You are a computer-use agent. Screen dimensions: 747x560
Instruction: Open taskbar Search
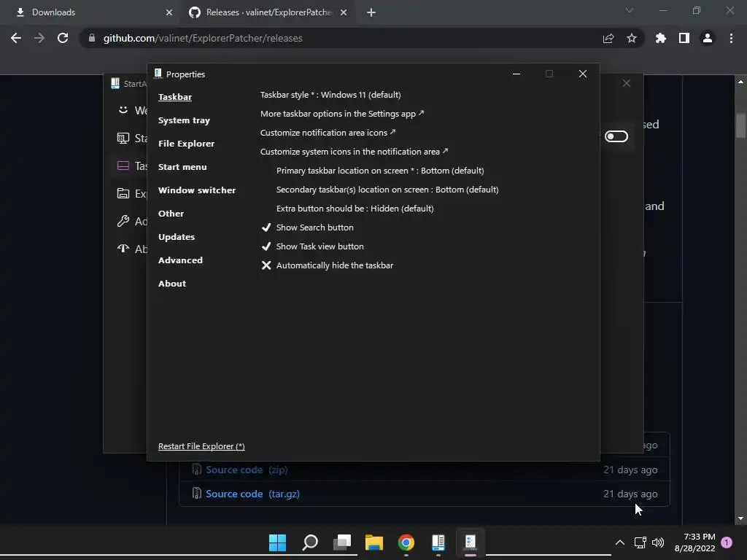309,542
